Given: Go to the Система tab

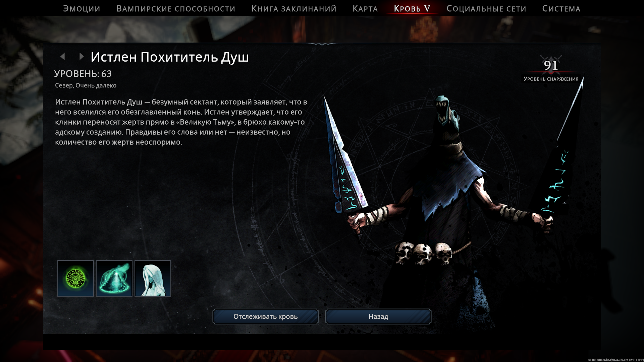Looking at the screenshot, I should 561,9.
